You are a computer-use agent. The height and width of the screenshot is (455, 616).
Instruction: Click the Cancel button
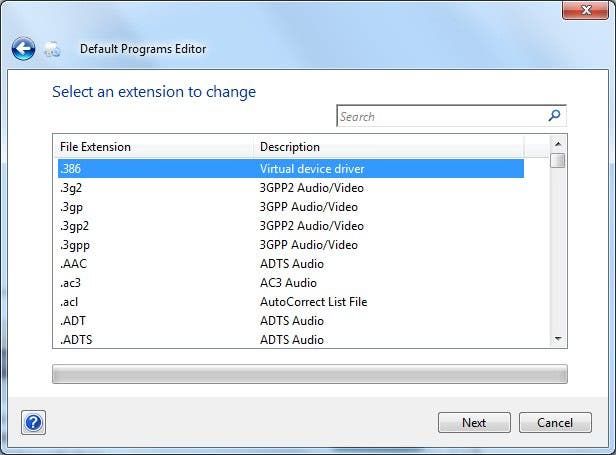[555, 422]
